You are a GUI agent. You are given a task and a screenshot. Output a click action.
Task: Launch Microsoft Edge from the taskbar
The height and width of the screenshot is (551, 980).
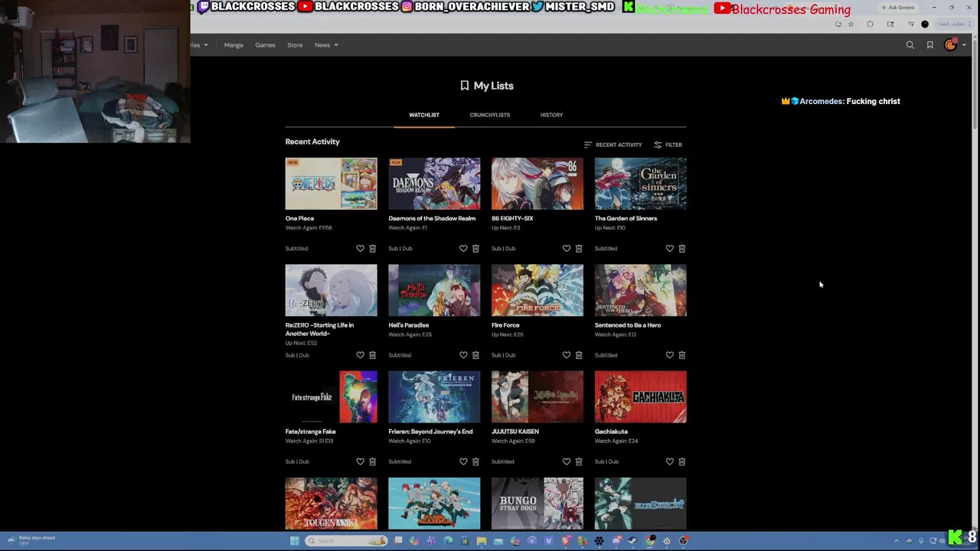point(448,541)
